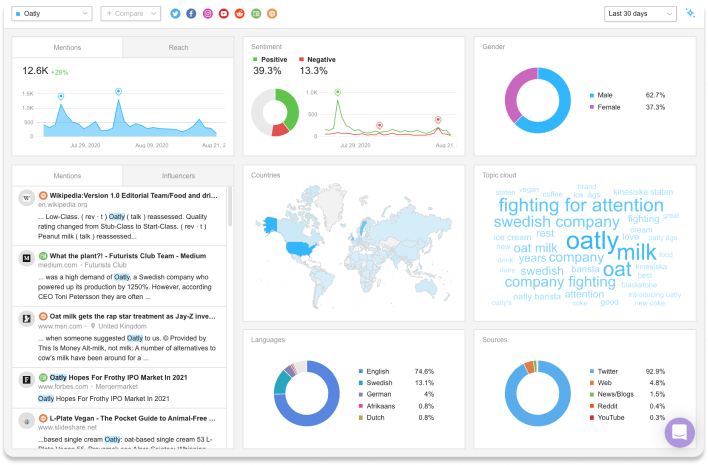Click 'oatly barista' in topic cloud

click(537, 297)
